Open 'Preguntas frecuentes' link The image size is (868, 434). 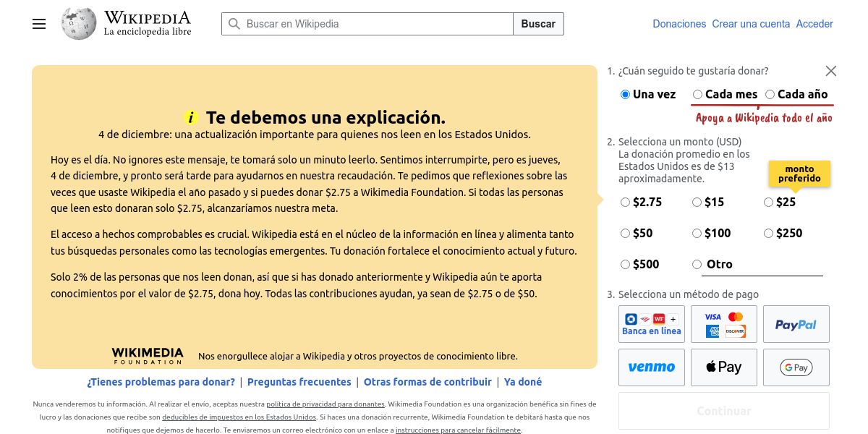[299, 382]
